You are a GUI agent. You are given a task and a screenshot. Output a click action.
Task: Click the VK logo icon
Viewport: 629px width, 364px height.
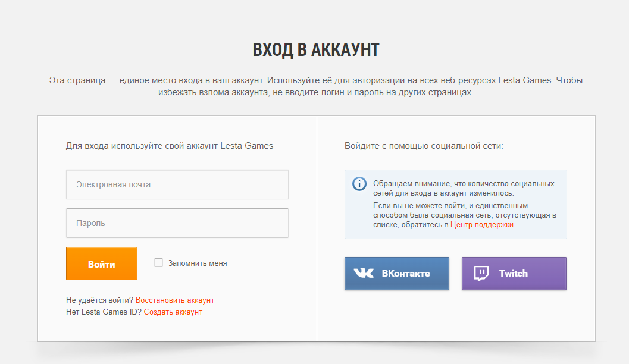coord(364,274)
